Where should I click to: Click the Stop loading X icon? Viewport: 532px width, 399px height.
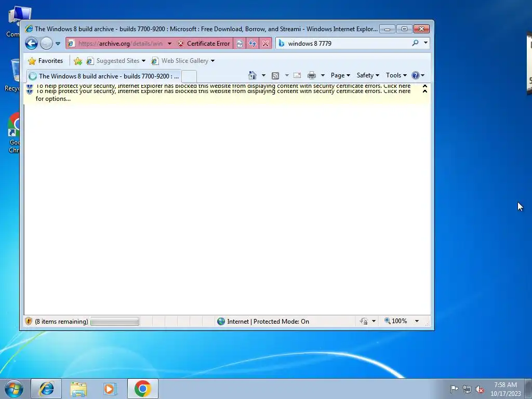click(x=265, y=44)
